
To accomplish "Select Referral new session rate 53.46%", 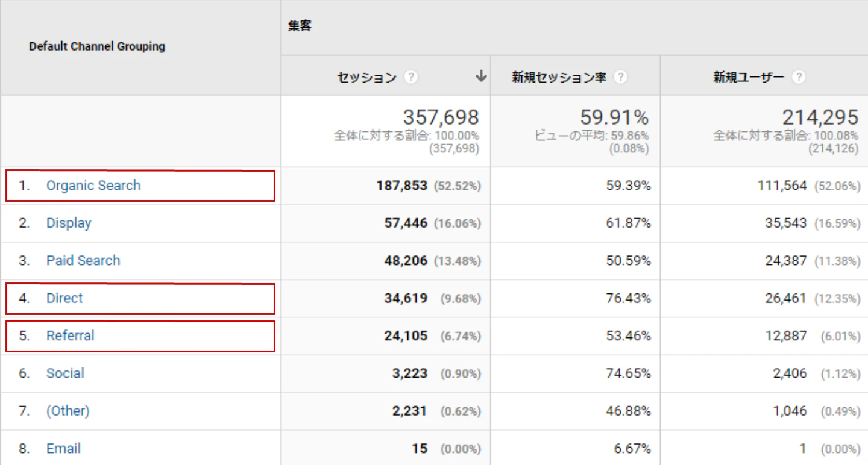I will (x=629, y=335).
